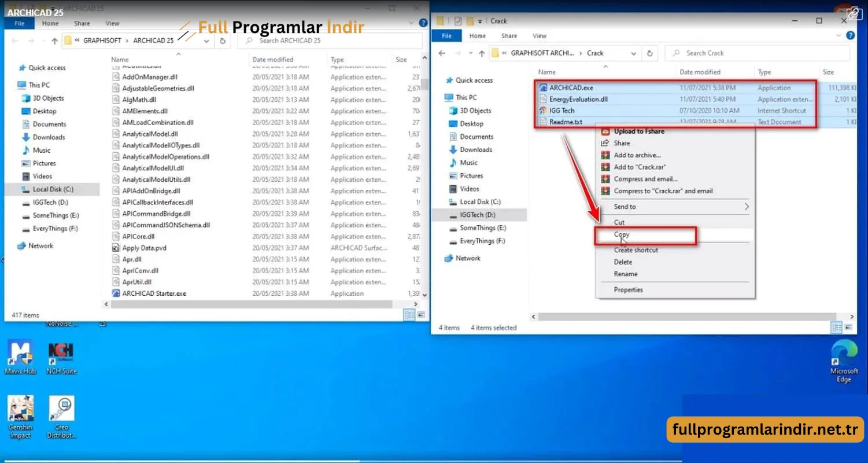This screenshot has height=463, width=868.
Task: Switch ARCHICAD 25 window to large icons view
Action: pos(422,315)
